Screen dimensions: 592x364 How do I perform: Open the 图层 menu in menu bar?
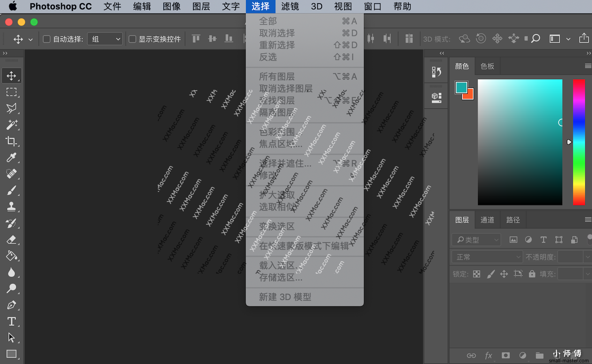point(201,6)
